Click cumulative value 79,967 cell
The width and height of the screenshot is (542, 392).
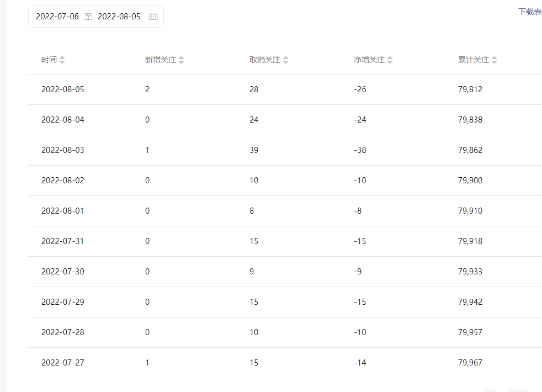470,363
